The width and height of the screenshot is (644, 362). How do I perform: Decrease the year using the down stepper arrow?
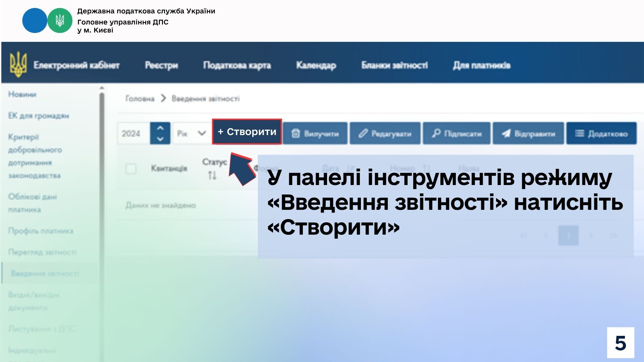160,138
